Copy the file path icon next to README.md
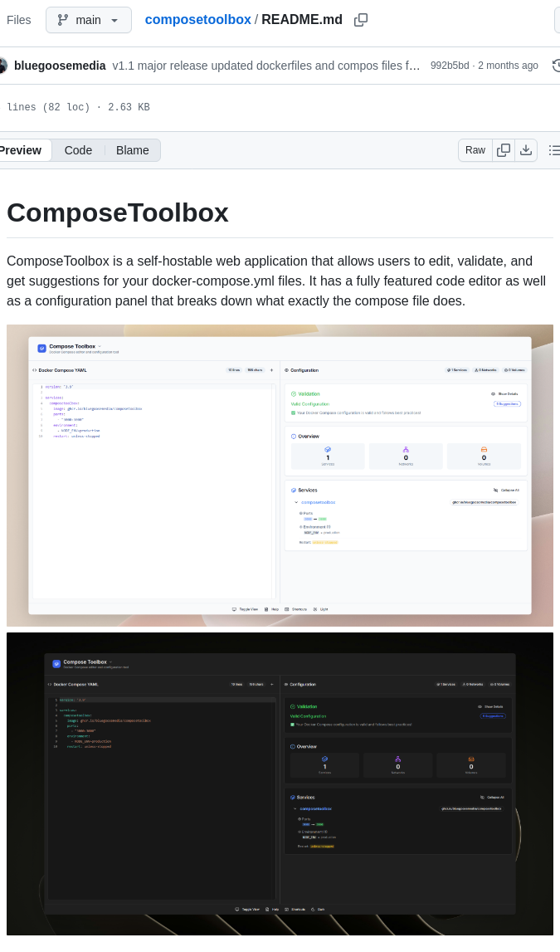This screenshot has width=560, height=952. pos(360,20)
